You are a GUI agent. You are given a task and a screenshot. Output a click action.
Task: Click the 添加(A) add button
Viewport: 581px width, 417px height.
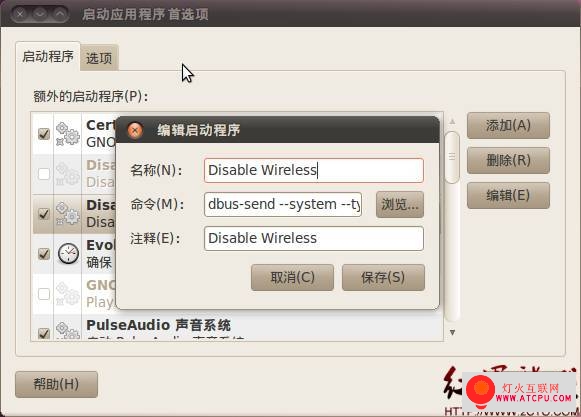tap(508, 126)
